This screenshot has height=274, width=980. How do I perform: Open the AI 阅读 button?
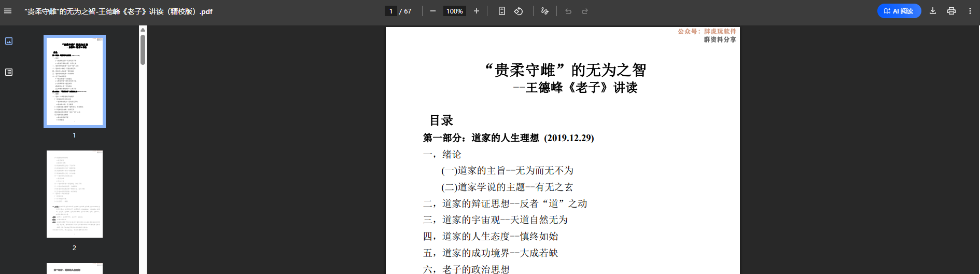899,11
